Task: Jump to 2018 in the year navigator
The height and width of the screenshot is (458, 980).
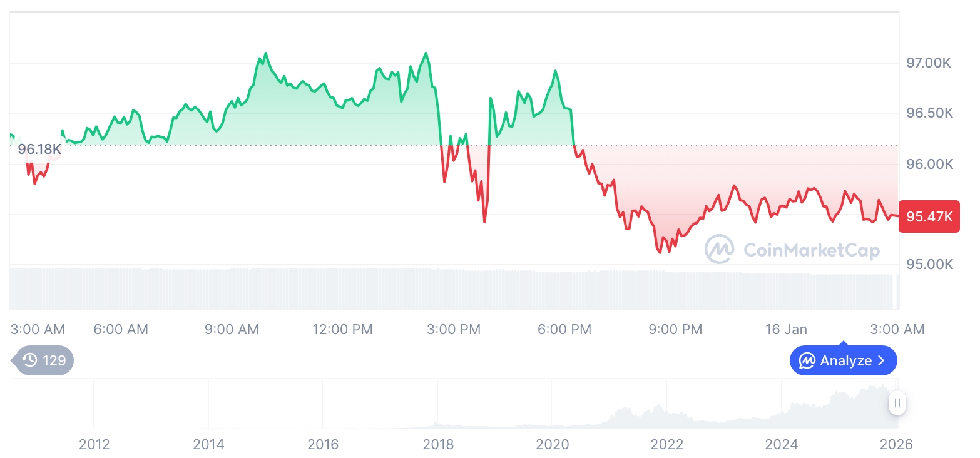Action: pyautogui.click(x=438, y=444)
